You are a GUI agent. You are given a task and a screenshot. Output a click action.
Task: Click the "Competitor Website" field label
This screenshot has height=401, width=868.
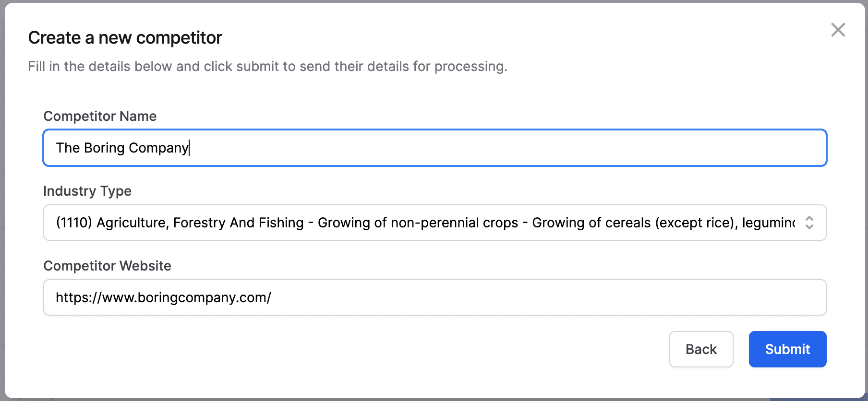point(107,266)
